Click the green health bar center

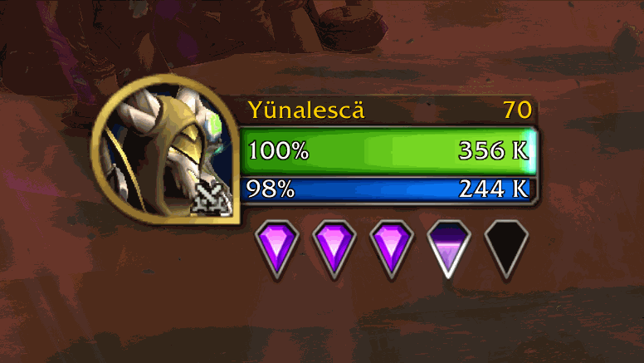[388, 150]
